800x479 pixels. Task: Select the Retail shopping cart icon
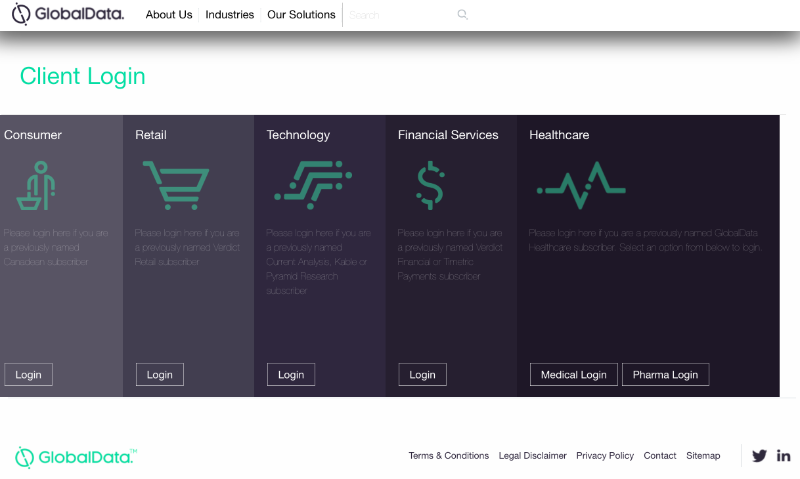tap(176, 185)
